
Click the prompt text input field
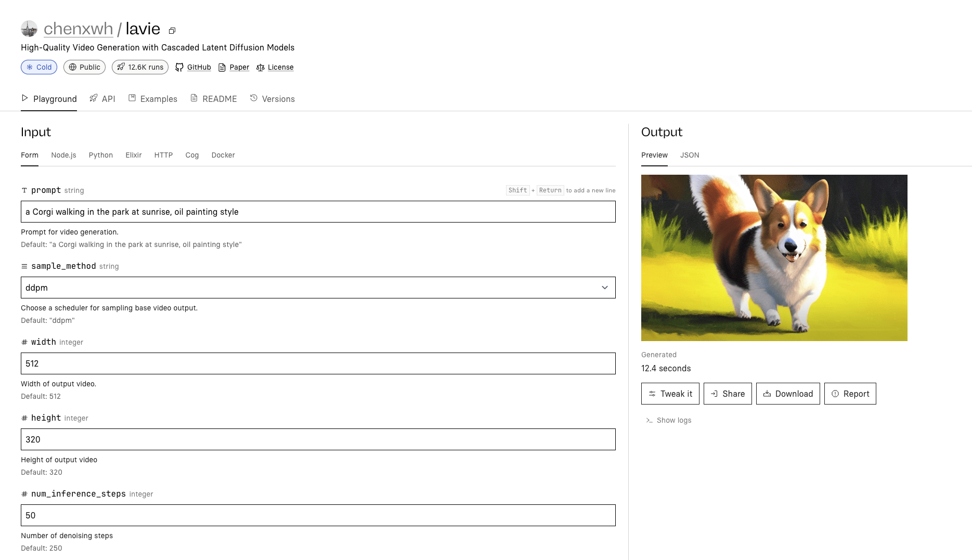point(318,212)
